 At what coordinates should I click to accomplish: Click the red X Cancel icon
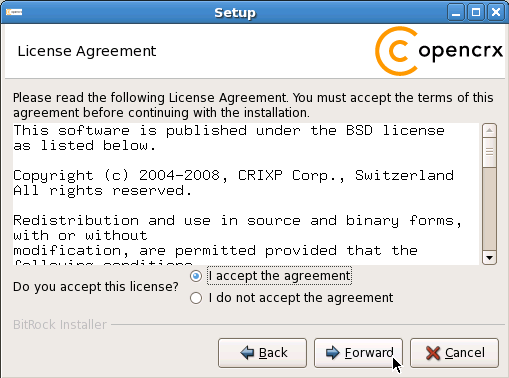click(x=433, y=353)
